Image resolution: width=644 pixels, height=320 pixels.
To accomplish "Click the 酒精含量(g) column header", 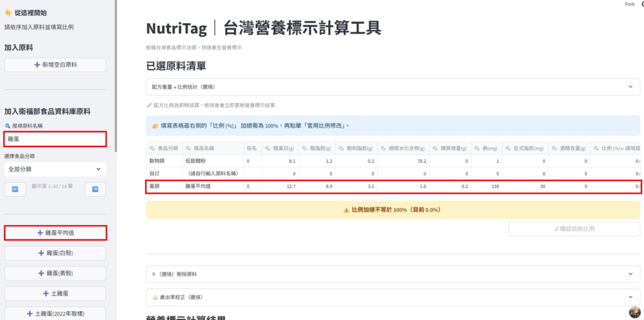I will 569,148.
